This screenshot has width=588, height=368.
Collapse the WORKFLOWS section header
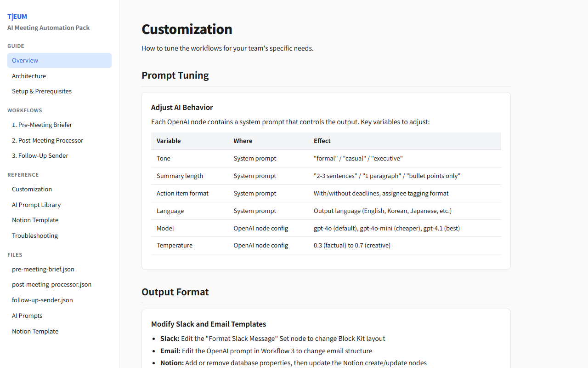click(25, 110)
